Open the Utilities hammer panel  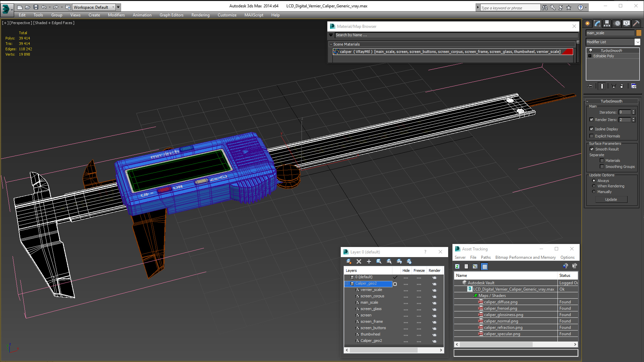pos(636,23)
